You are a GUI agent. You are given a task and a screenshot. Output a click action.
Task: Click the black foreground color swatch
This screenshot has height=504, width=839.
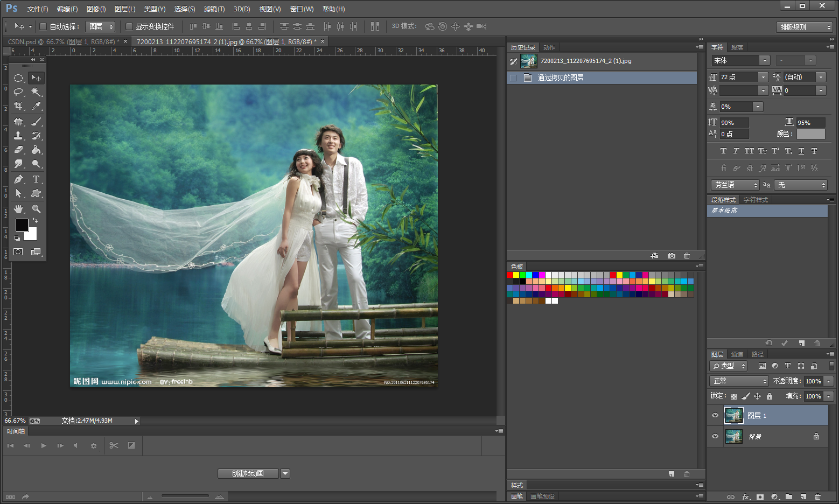coord(22,225)
